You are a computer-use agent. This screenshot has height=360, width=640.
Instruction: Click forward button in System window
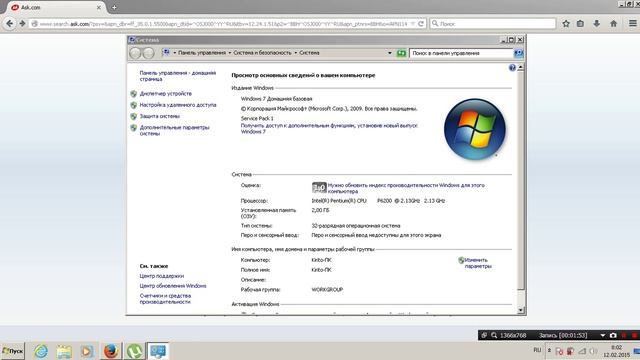click(149, 53)
